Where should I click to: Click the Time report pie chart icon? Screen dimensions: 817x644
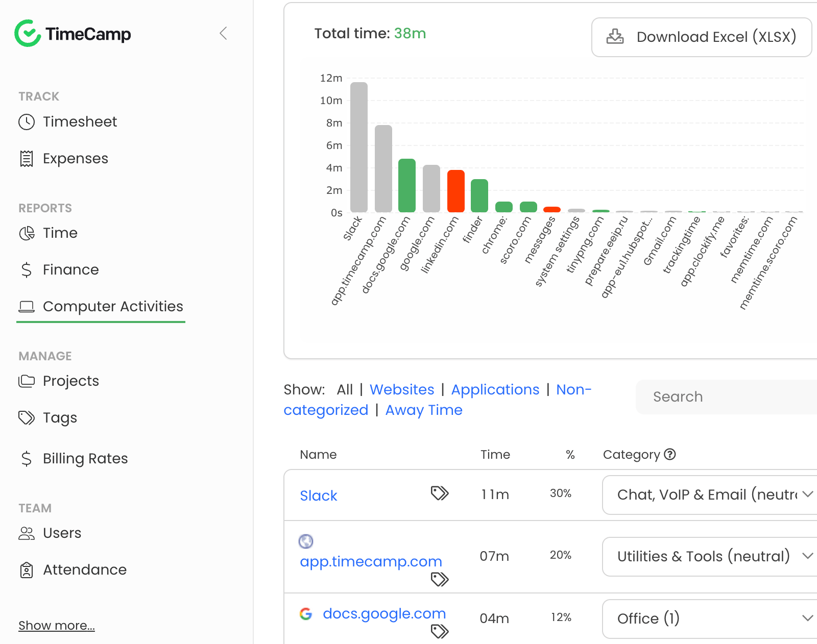tap(27, 233)
